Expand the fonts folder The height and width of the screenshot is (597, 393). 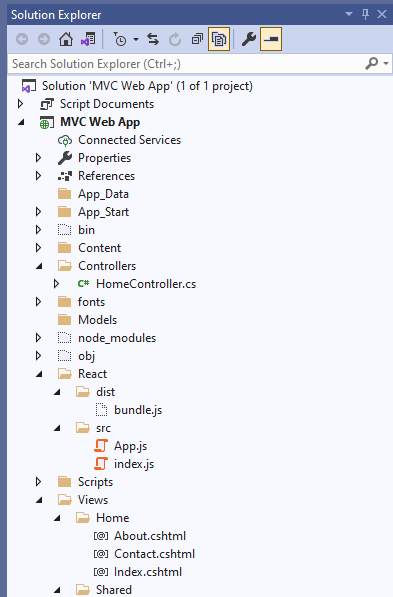[38, 302]
